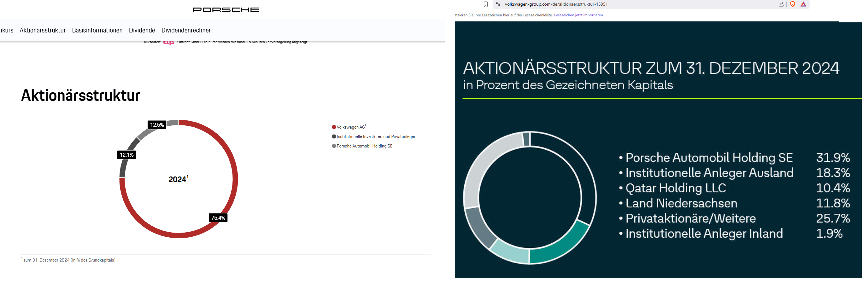Click the gray dot for Porsche Automobil Holding legend
Image resolution: width=868 pixels, height=283 pixels.
click(334, 146)
